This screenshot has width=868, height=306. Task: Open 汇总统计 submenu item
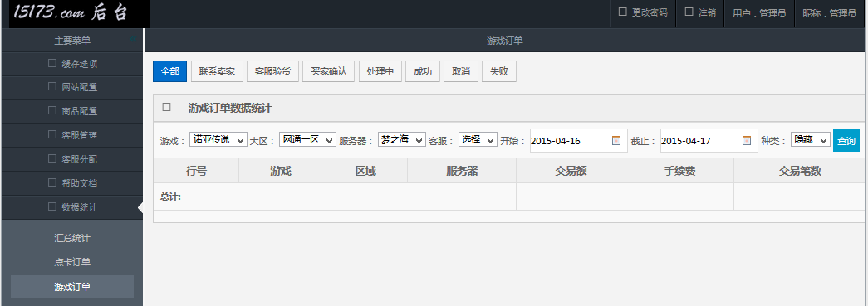[72, 239]
